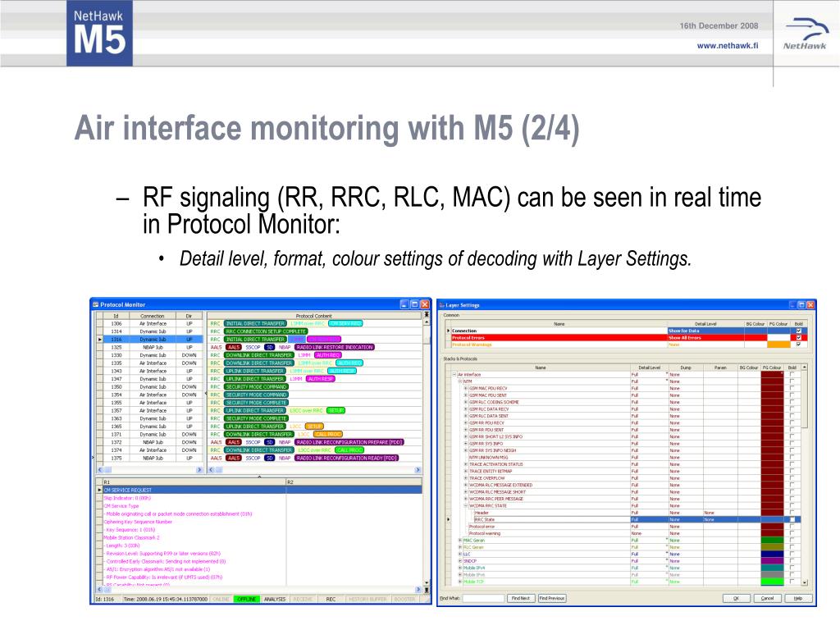Click the red AAL5 tag in row 1325
This screenshot has height=630, width=840.
click(234, 347)
